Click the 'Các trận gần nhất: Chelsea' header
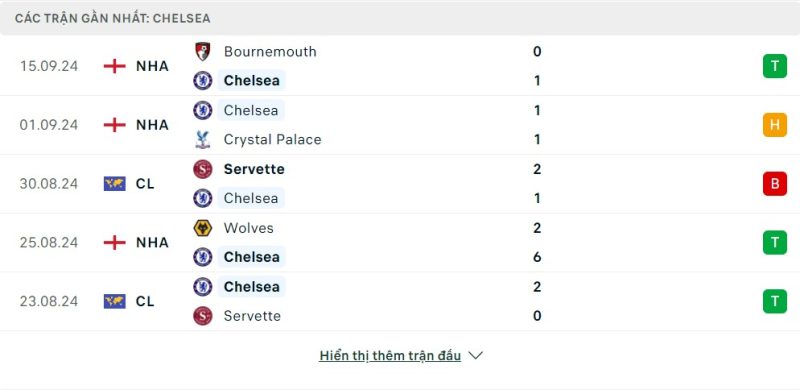Viewport: 800px width, 390px height. pos(112,18)
